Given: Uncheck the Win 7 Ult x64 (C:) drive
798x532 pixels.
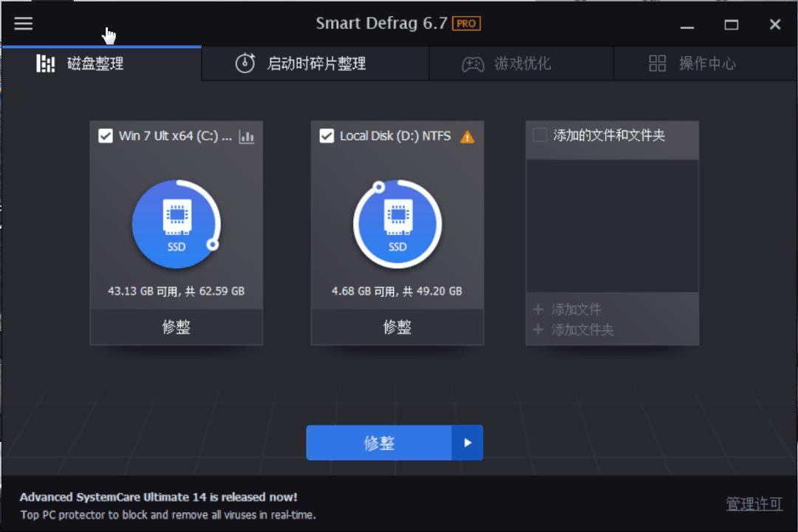Looking at the screenshot, I should point(106,136).
